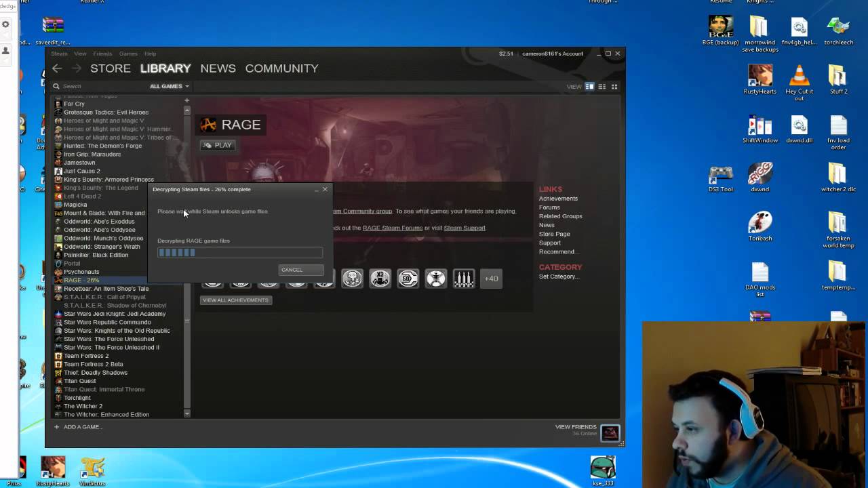Open the kse_333 desktop icon
Image resolution: width=868 pixels, height=488 pixels.
coord(602,471)
